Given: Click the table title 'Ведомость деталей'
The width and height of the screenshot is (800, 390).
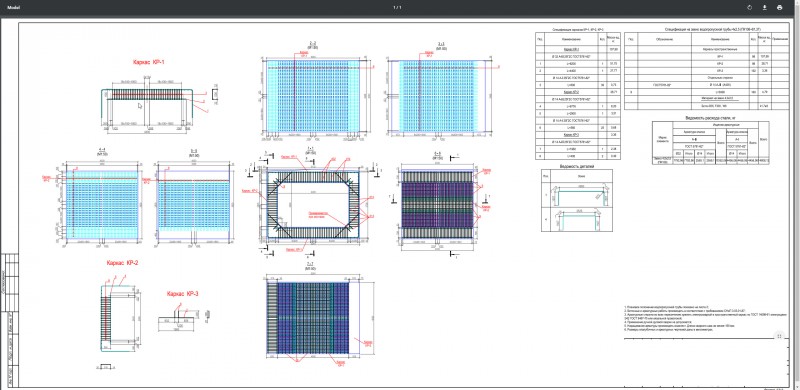Looking at the screenshot, I should coord(577,166).
